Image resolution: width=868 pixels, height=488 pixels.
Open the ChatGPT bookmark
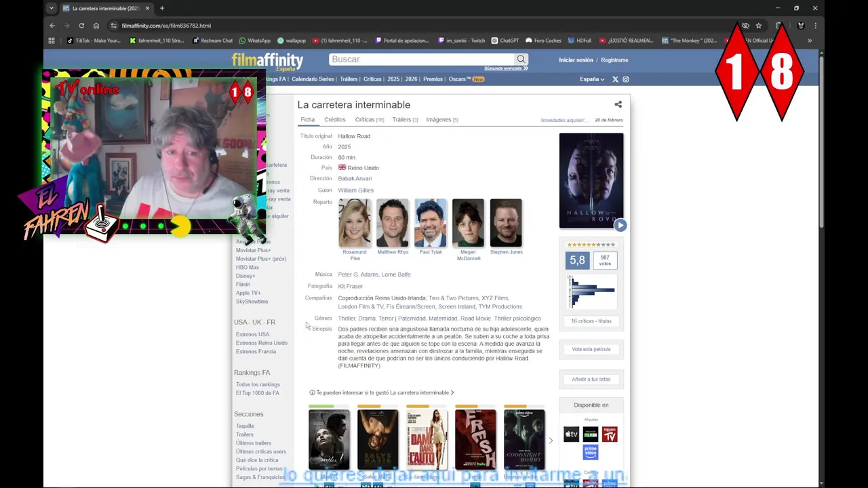[x=505, y=41]
